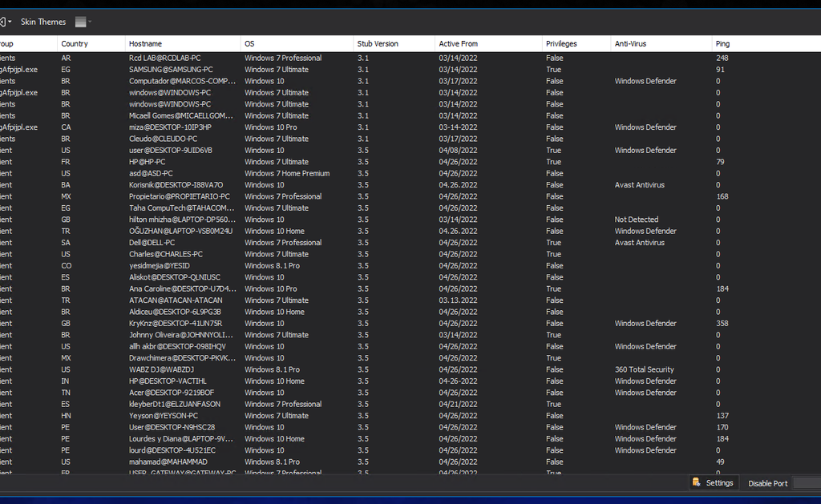821x504 pixels.
Task: Click the Settings button label
Action: coord(719,483)
